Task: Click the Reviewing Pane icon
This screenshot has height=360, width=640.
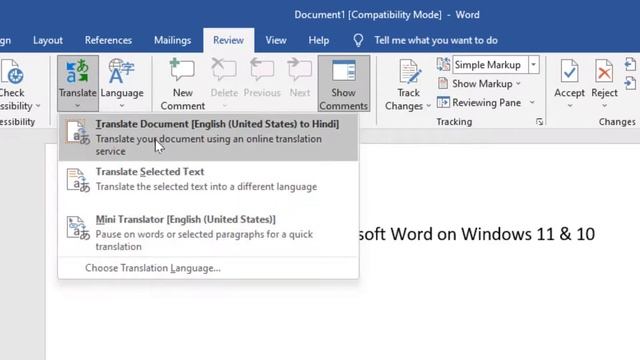Action: pos(443,102)
